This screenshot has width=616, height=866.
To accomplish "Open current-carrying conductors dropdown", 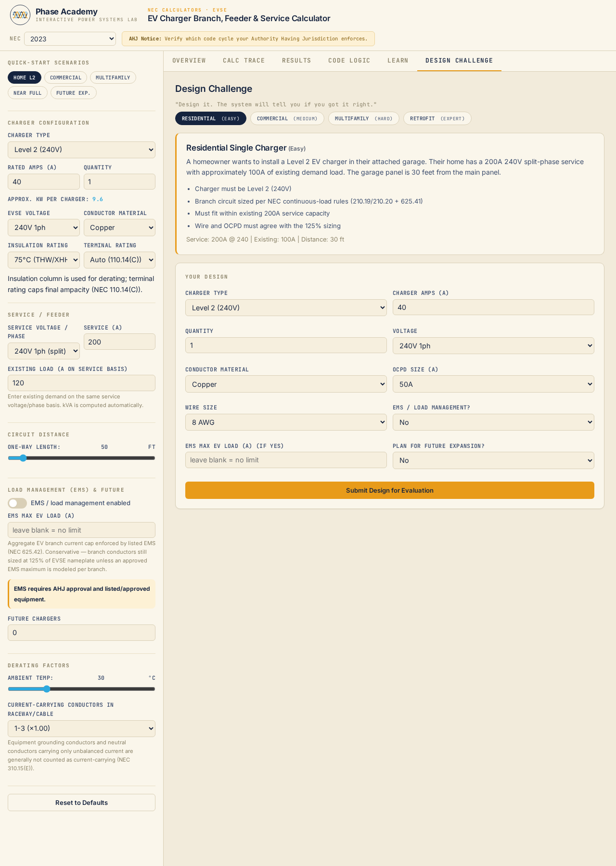I will coord(81,728).
